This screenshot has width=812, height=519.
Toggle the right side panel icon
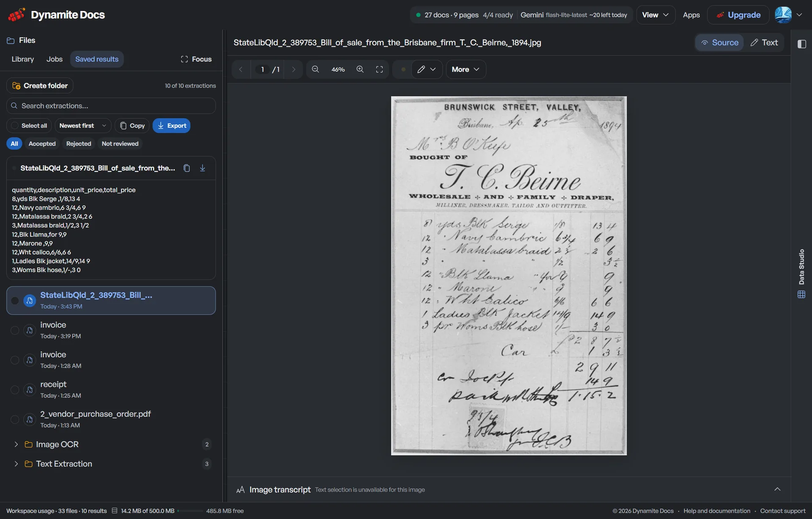[x=801, y=44]
